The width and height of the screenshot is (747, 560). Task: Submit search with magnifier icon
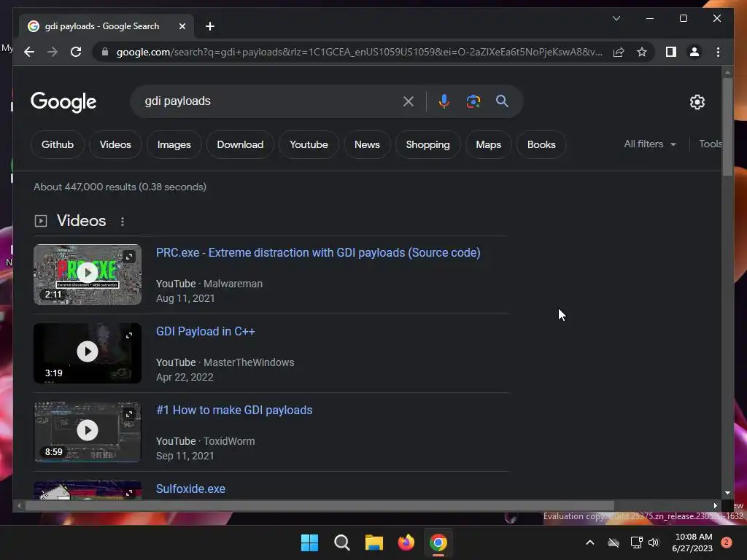[502, 101]
